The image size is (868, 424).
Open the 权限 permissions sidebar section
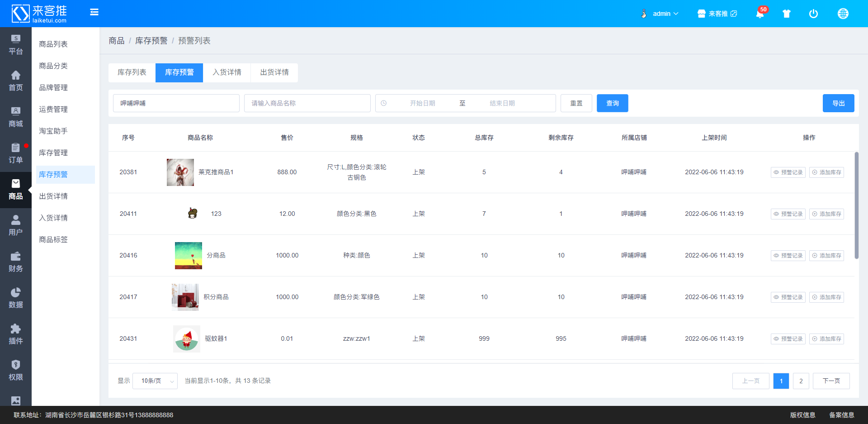(16, 371)
